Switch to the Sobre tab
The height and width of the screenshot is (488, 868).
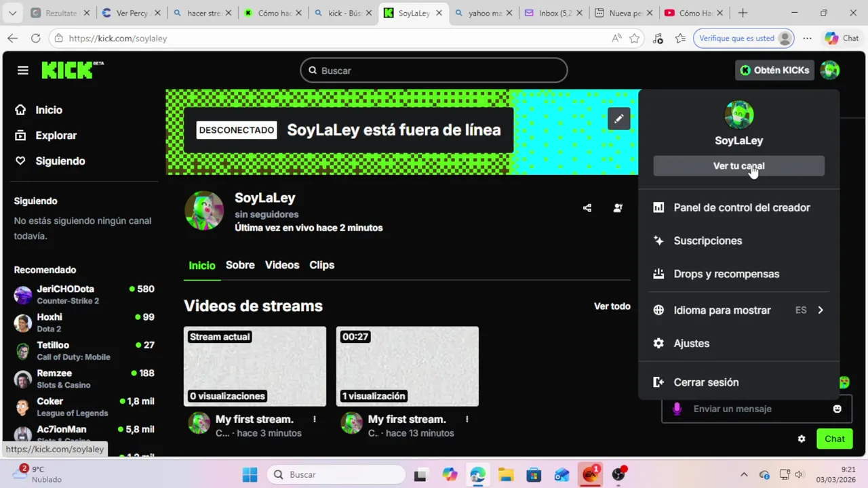point(240,265)
